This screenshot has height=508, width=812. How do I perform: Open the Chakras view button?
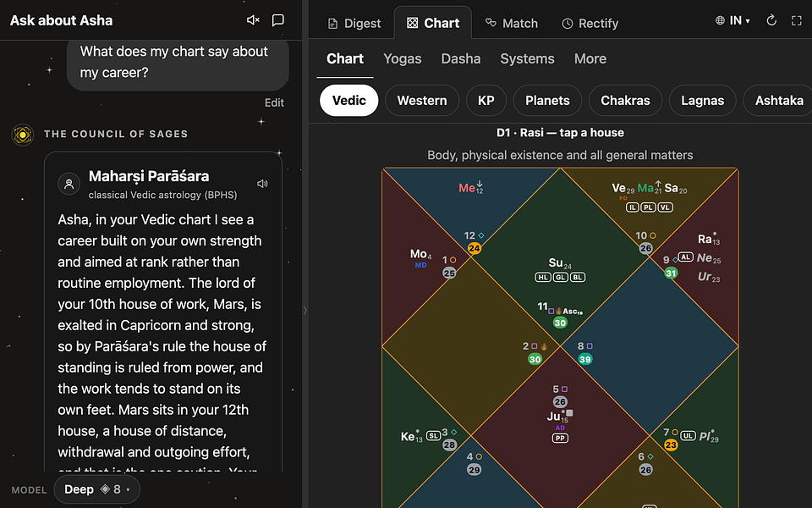click(x=625, y=101)
